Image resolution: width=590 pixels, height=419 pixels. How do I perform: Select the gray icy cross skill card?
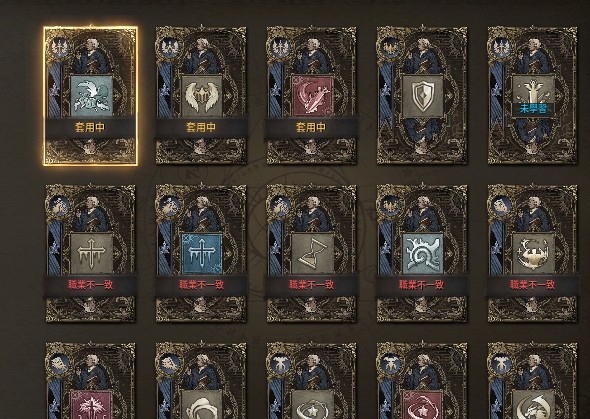point(90,253)
